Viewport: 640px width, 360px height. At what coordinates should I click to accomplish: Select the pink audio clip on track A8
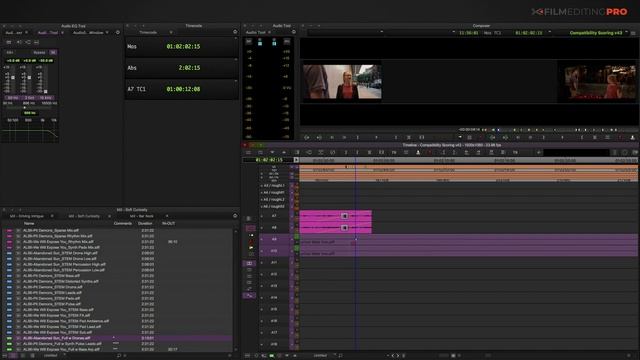pyautogui.click(x=336, y=228)
